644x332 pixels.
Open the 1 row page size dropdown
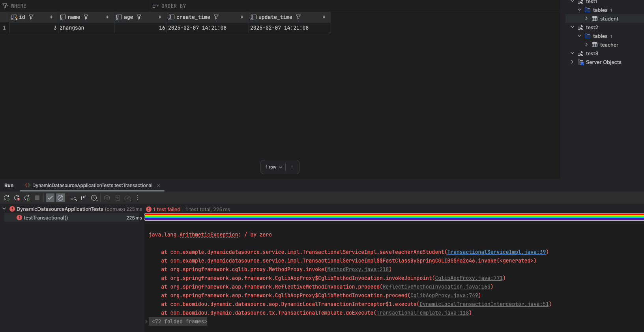tap(274, 167)
